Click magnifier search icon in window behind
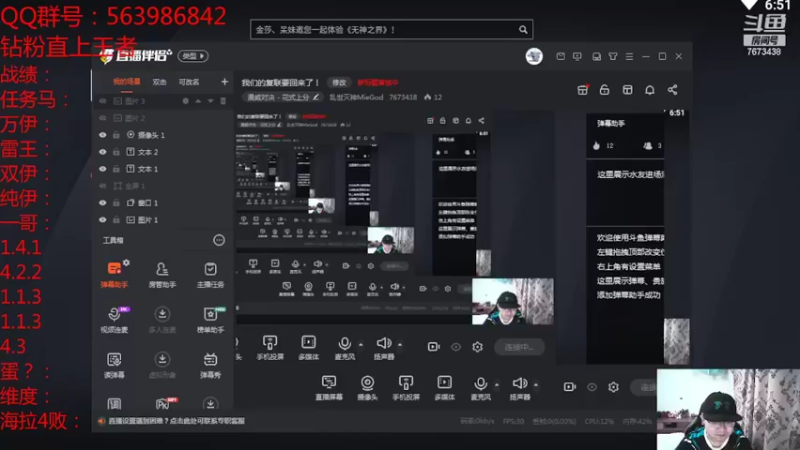This screenshot has height=450, width=800. (x=523, y=30)
